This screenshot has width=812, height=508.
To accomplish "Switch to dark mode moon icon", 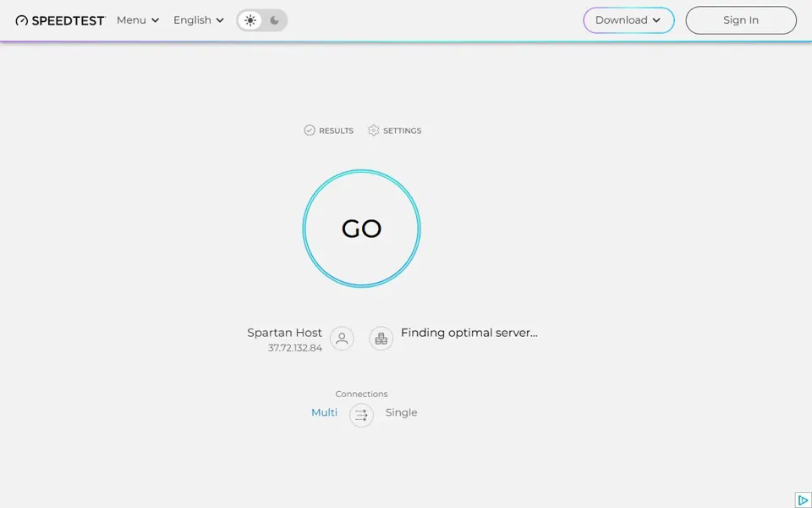I will (x=274, y=20).
